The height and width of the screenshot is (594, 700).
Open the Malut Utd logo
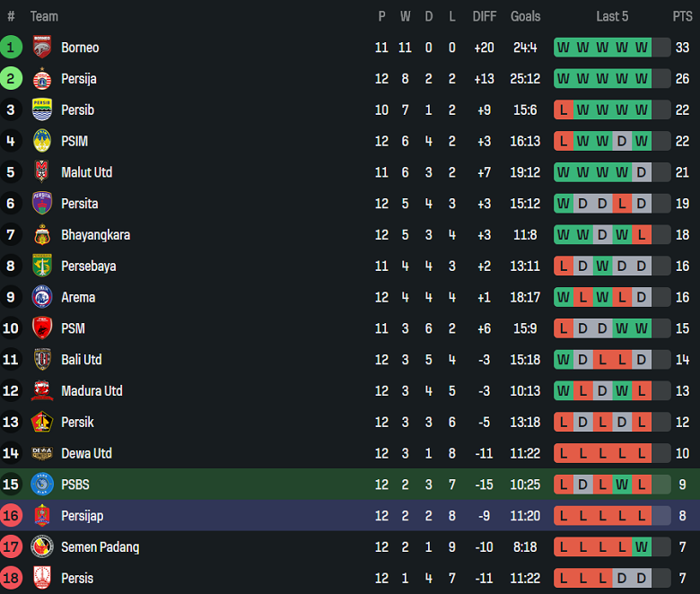click(42, 172)
